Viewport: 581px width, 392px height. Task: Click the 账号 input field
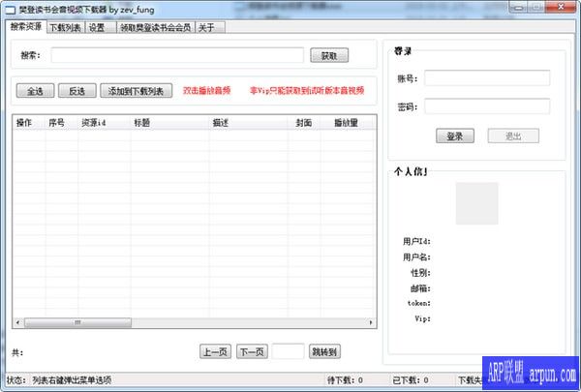(487, 78)
